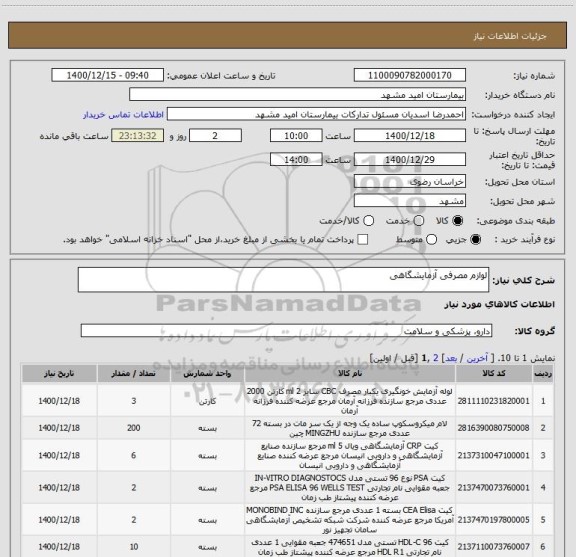Click the CRP kit item name in row 3
Viewport: 576px width, 557px height.
click(350, 456)
